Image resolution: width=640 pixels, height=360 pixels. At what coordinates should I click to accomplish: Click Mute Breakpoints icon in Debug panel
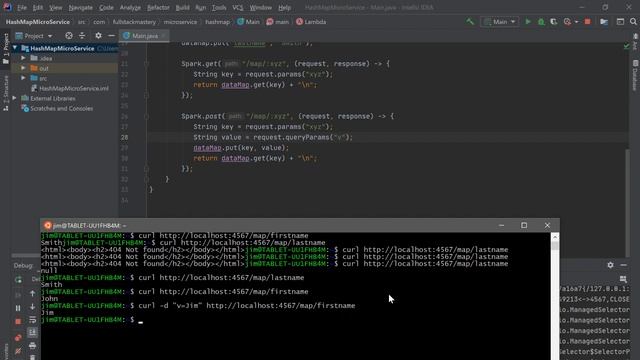tap(18, 351)
